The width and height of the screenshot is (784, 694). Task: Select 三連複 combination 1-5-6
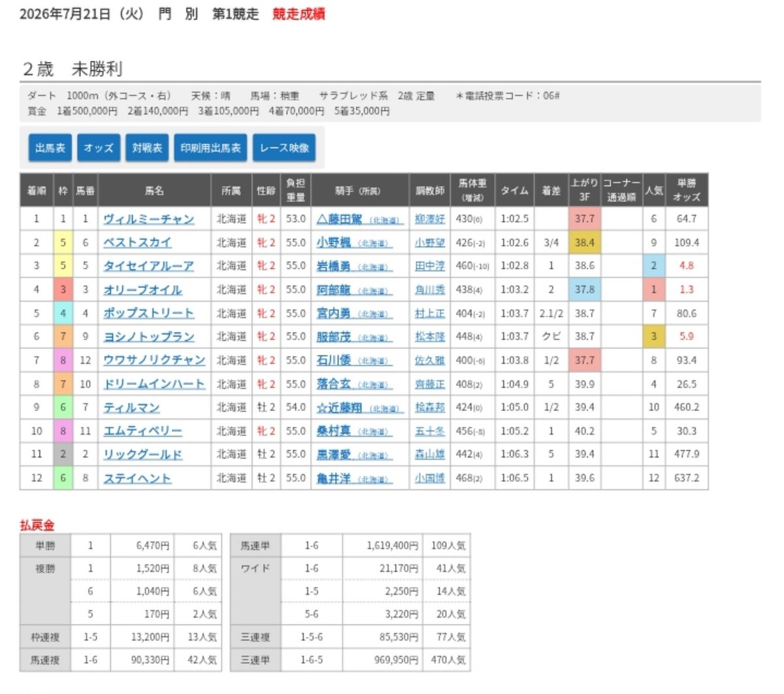[x=312, y=637]
